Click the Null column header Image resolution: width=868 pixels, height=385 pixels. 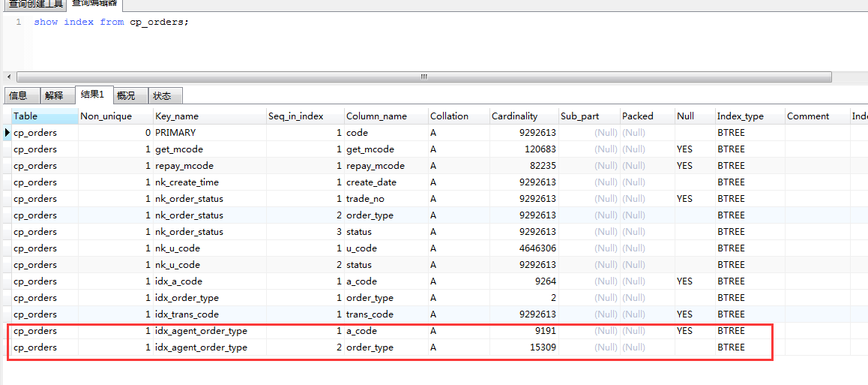(x=695, y=116)
